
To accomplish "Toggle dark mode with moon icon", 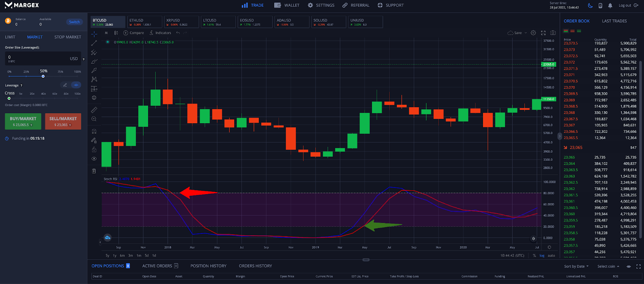I will click(x=590, y=6).
